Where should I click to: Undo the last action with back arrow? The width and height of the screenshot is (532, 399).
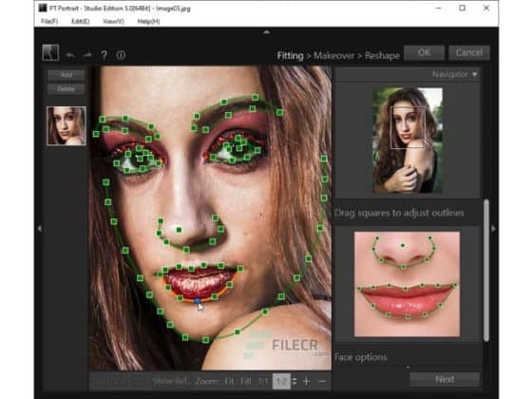point(70,55)
